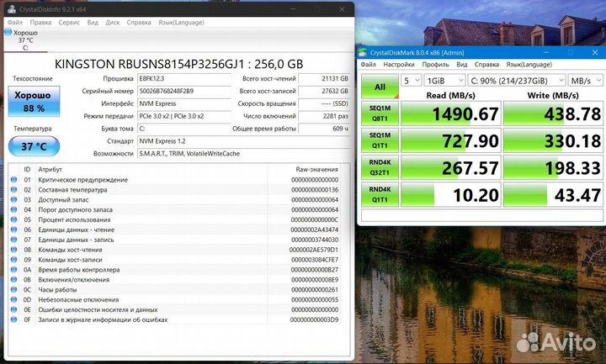606x364 pixels.
Task: Open the MB/s unit dropdown
Action: (579, 81)
